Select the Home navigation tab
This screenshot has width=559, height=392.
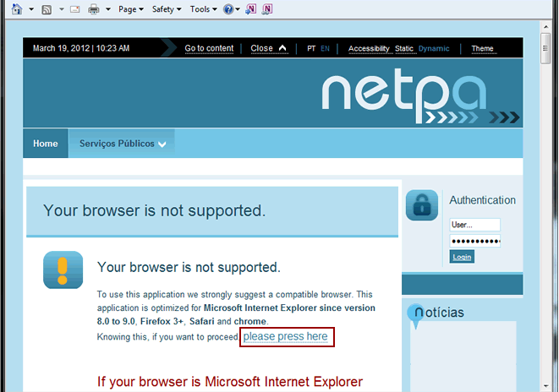click(x=46, y=144)
